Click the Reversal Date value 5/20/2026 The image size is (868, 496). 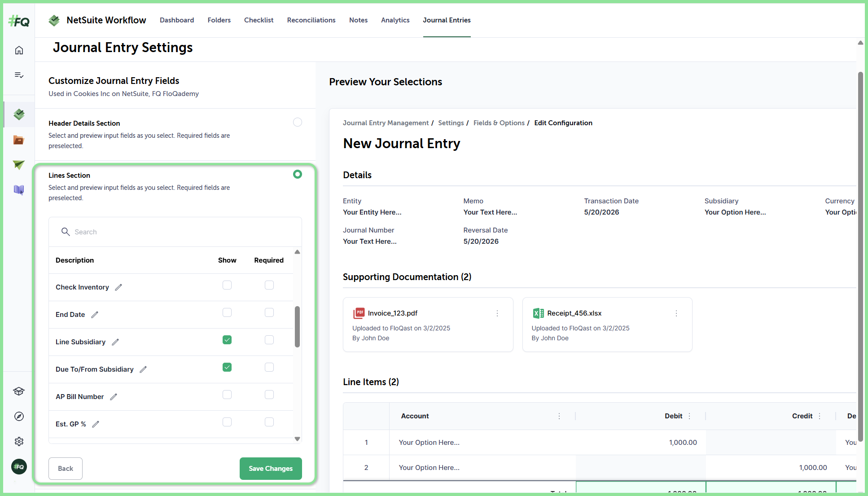[481, 241]
